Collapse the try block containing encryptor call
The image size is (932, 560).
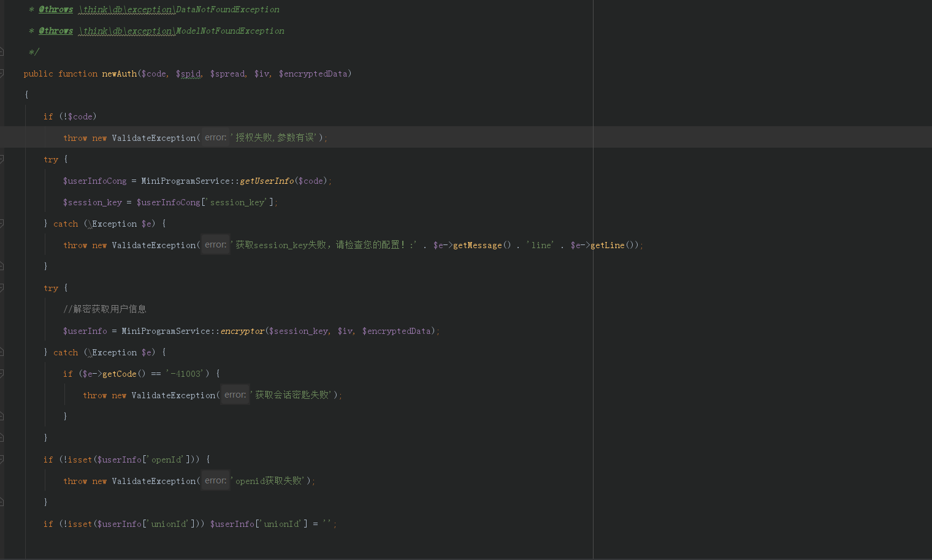point(2,288)
